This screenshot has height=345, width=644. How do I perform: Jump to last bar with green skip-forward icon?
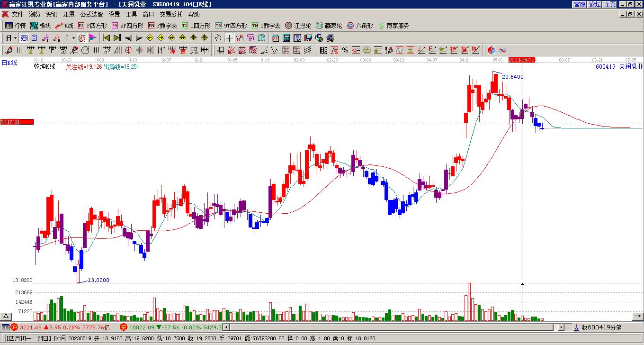[117, 38]
